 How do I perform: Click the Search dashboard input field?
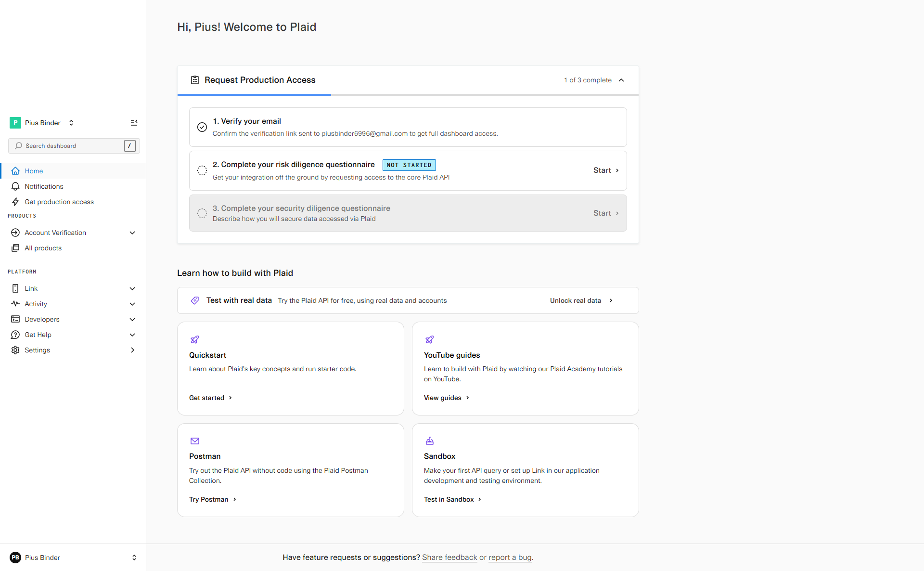[74, 146]
